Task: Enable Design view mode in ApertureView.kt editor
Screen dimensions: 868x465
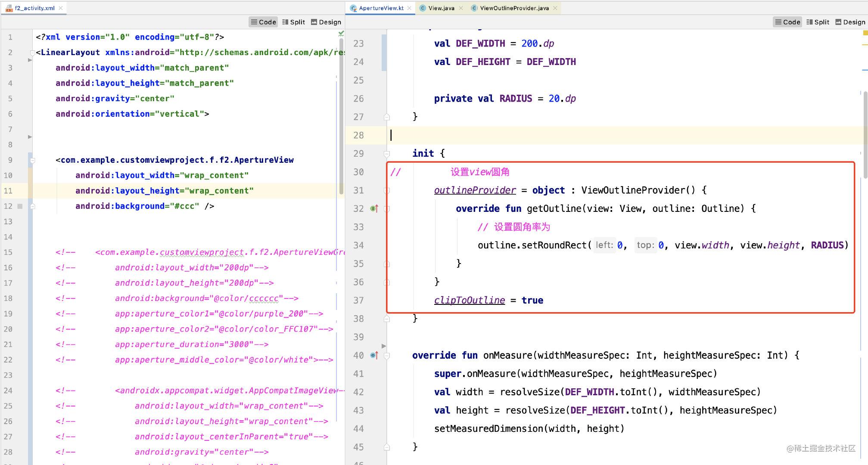Action: (x=850, y=22)
